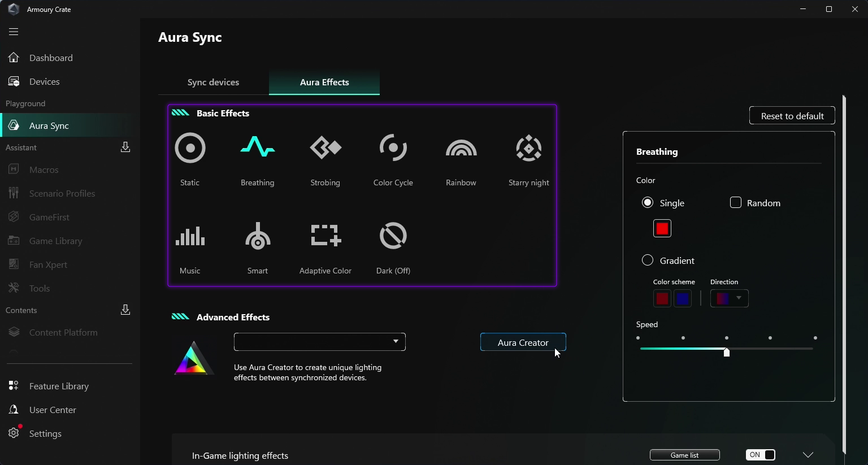The image size is (868, 465).
Task: Open Dashboard from the sidebar
Action: (51, 58)
